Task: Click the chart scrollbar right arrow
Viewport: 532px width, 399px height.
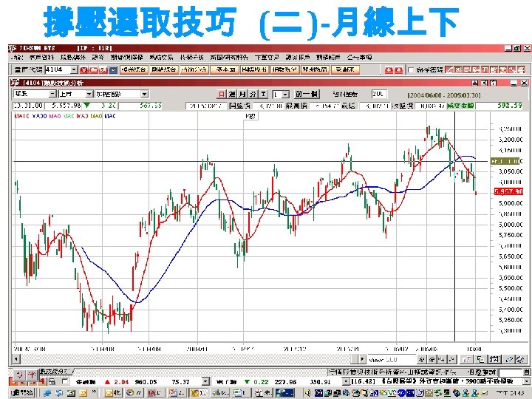Action: 362,359
